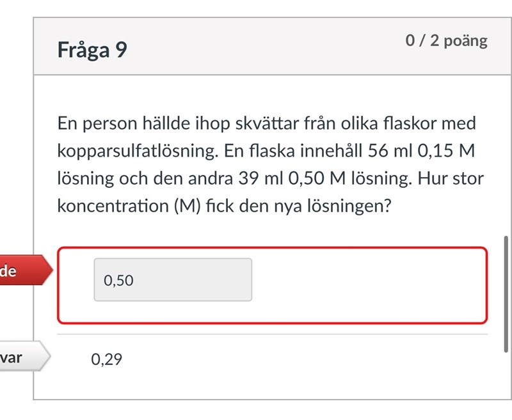
Task: Click the answer input field showing 0,50
Action: click(173, 279)
